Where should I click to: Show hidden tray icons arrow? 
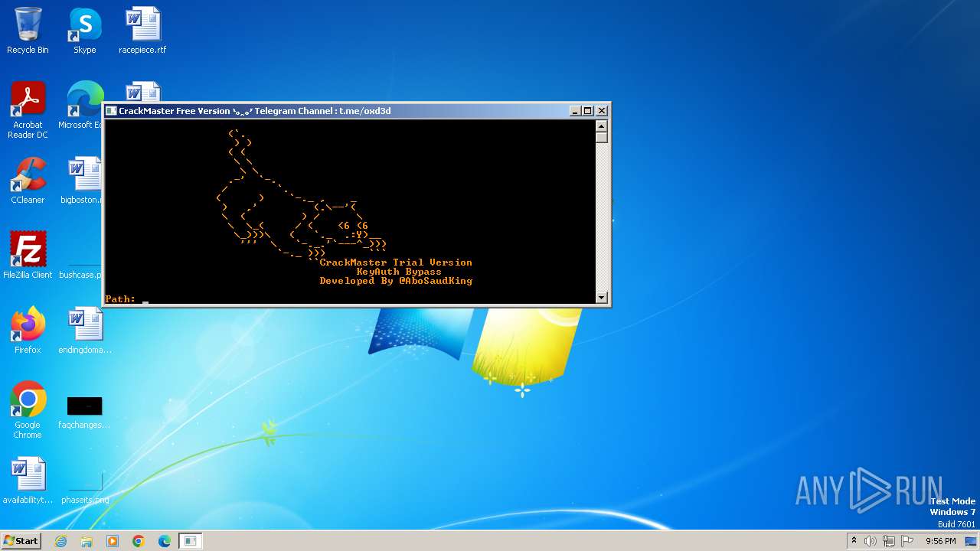click(854, 540)
